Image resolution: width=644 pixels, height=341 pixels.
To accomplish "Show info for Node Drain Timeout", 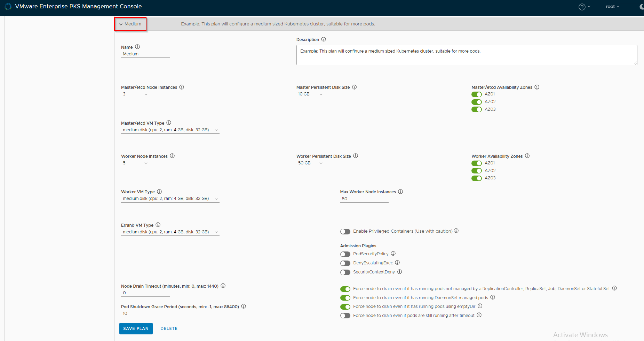I will coord(223,286).
